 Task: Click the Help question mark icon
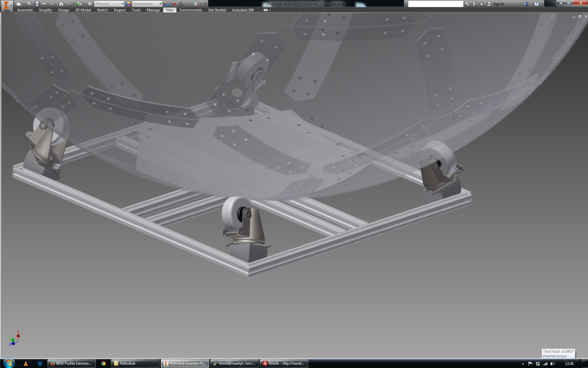click(x=536, y=4)
